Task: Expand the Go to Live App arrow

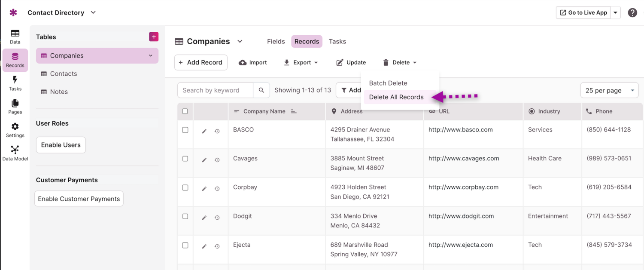Action: point(615,13)
